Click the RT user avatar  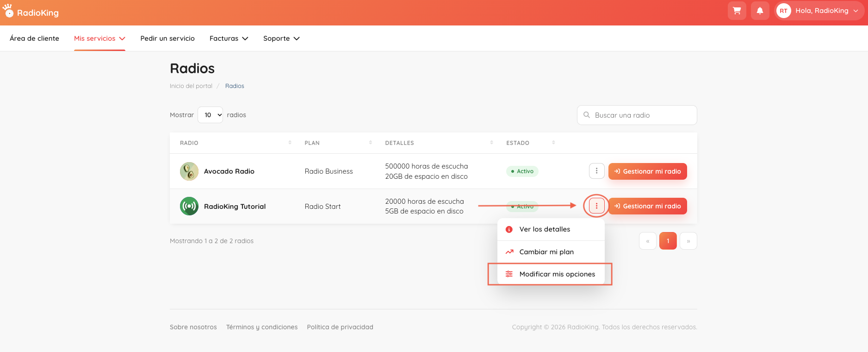(784, 11)
